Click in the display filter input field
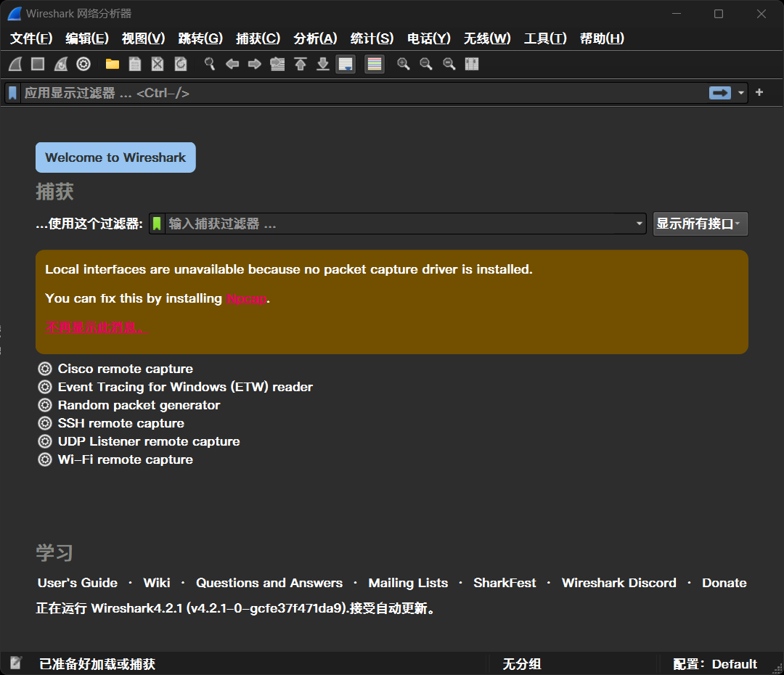The width and height of the screenshot is (784, 675). 362,93
